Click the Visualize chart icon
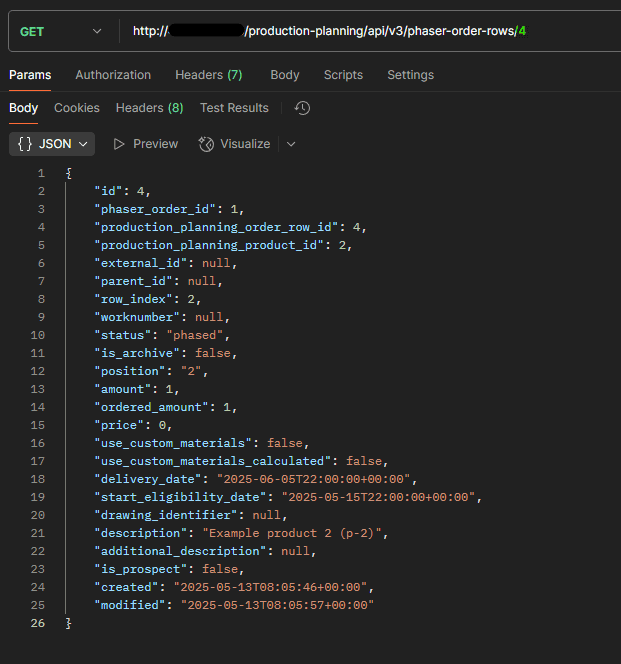The height and width of the screenshot is (664, 621). click(x=206, y=144)
